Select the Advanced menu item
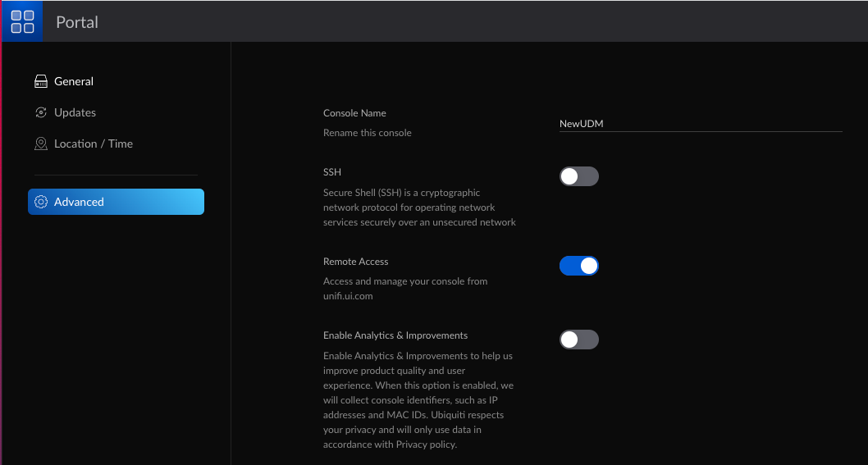This screenshot has width=868, height=465. [x=116, y=202]
